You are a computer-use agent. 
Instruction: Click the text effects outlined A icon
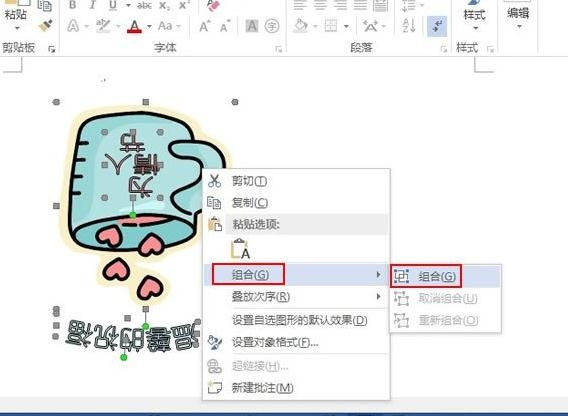74,26
